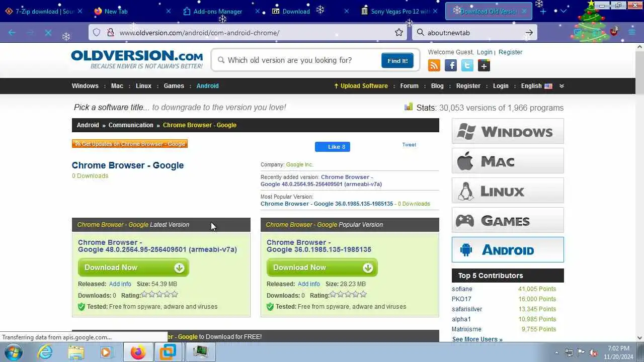Launch Internet Explorer from taskbar
The height and width of the screenshot is (362, 644).
(45, 352)
